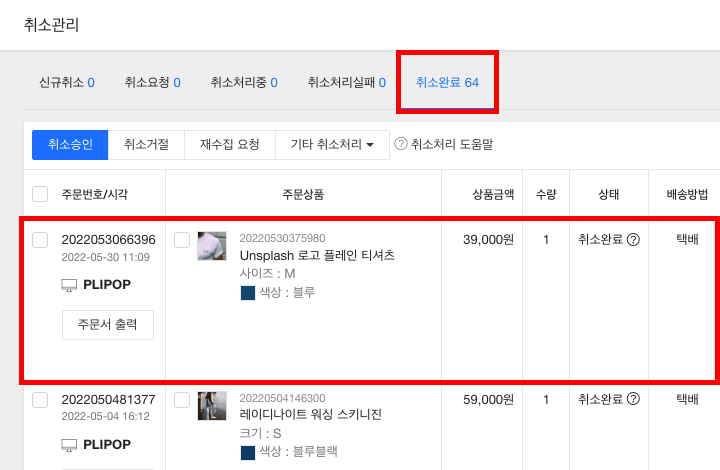Open 신규취소 tab

(x=67, y=83)
